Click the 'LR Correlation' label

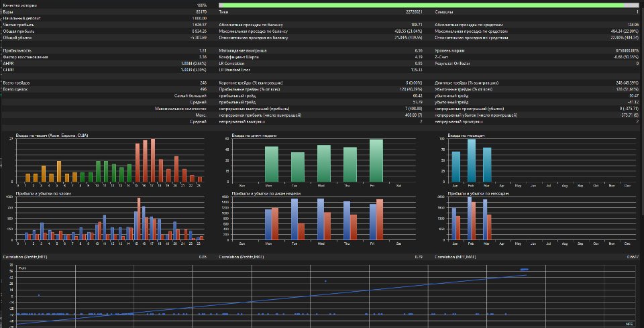(233, 64)
